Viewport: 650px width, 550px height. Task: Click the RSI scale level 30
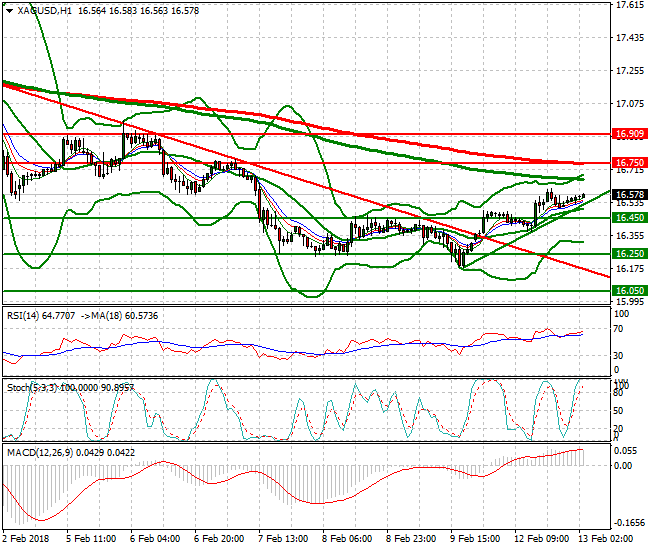coord(618,356)
